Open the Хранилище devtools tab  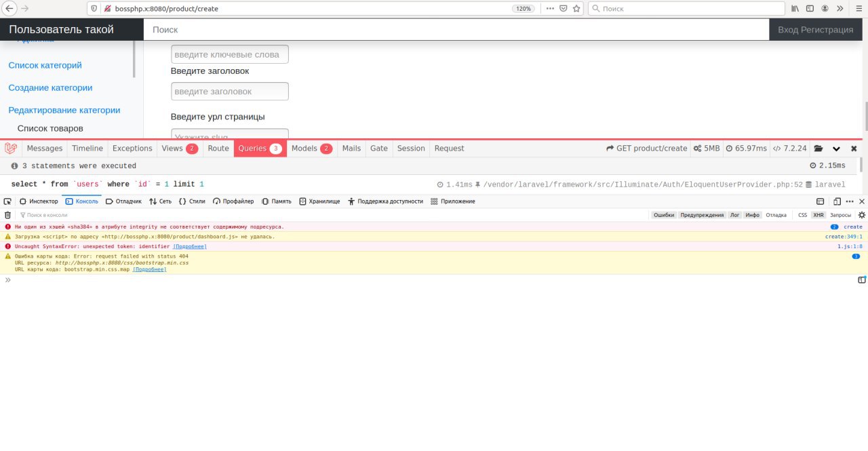(319, 201)
